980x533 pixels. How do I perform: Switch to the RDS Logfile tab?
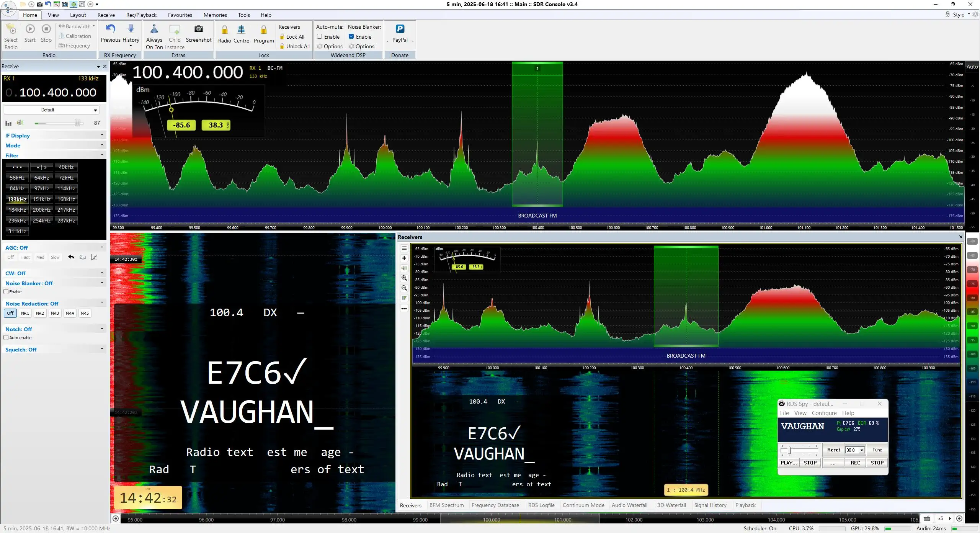(x=541, y=505)
